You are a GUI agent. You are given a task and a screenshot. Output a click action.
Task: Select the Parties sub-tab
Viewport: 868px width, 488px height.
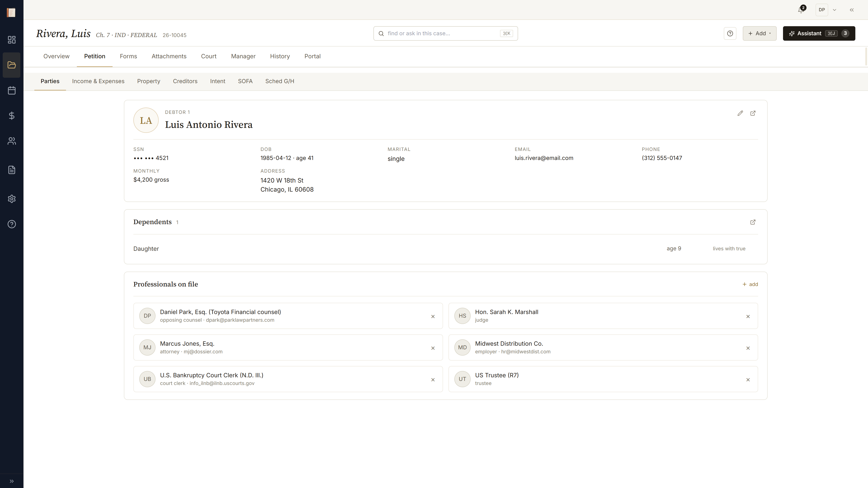point(50,81)
